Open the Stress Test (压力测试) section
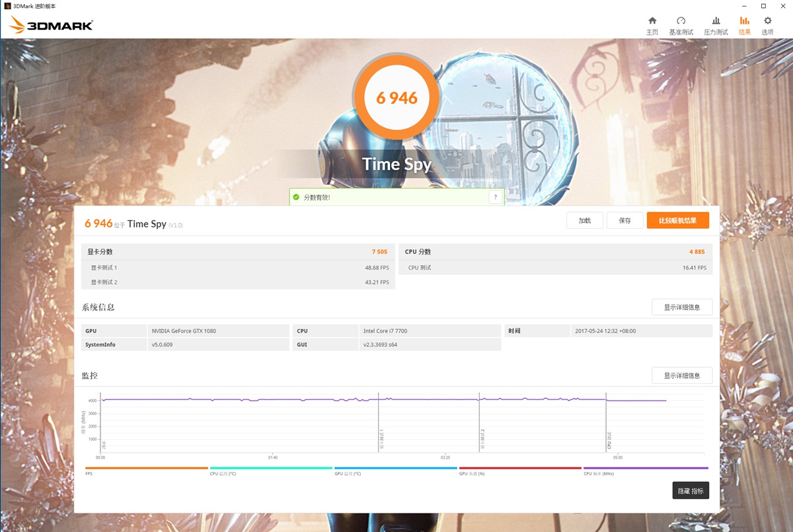Image resolution: width=793 pixels, height=532 pixels. (x=716, y=26)
